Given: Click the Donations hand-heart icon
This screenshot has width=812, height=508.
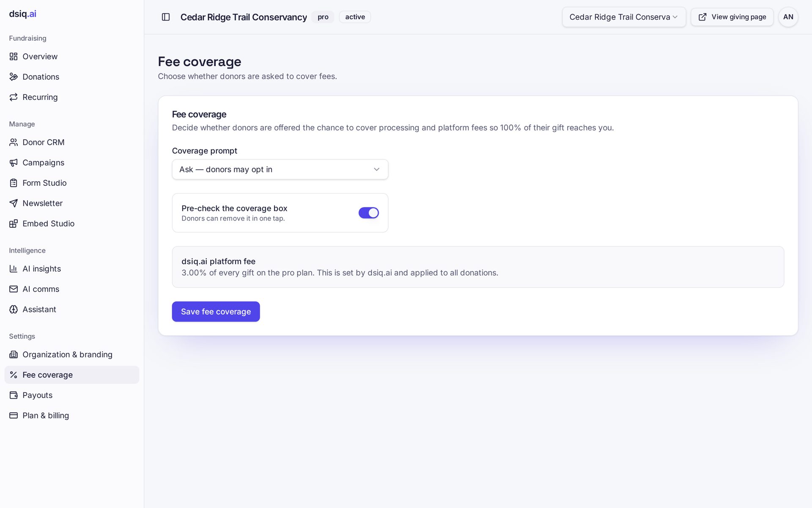Looking at the screenshot, I should [x=14, y=77].
